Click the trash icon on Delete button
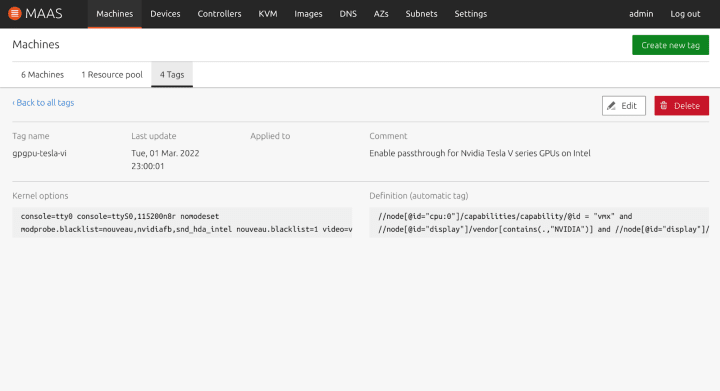The height and width of the screenshot is (391, 720). tap(664, 106)
